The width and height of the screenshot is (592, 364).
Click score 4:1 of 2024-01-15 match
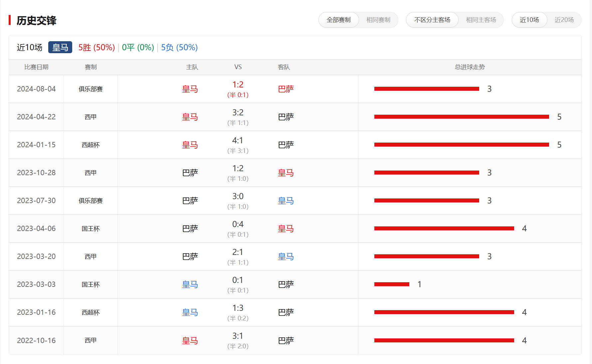pyautogui.click(x=238, y=141)
